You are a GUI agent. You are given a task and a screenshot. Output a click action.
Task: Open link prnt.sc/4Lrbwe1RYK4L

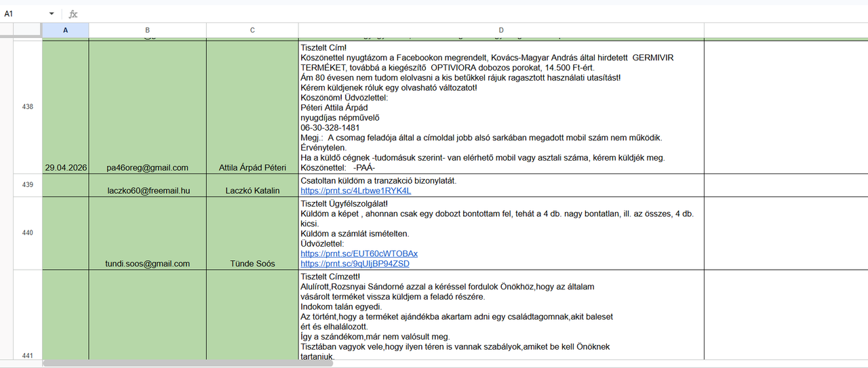pyautogui.click(x=355, y=190)
